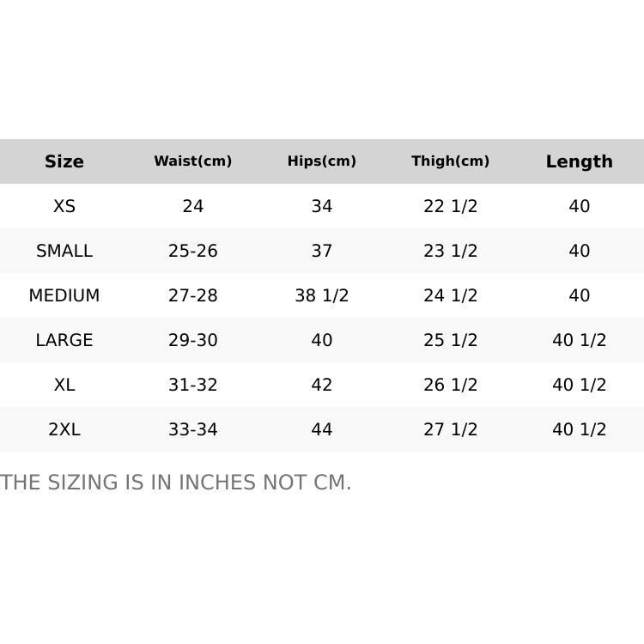This screenshot has height=644, width=644.
Task: Select the 22 1/2 thigh value
Action: [450, 206]
